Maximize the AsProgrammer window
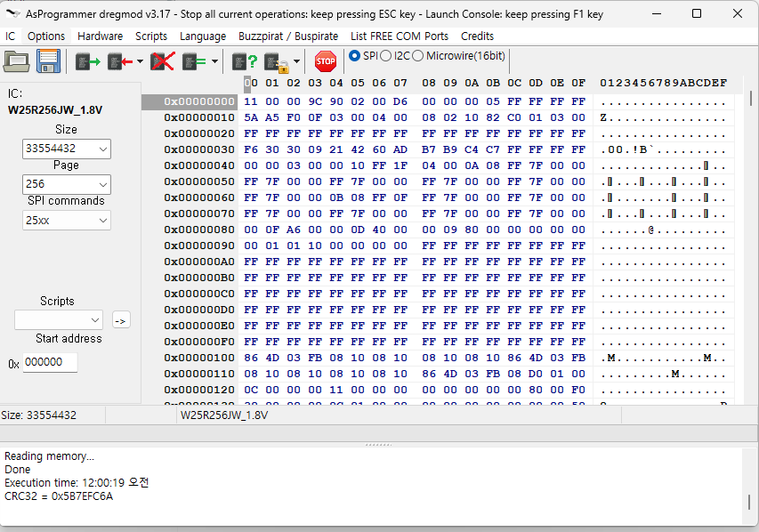This screenshot has width=759, height=532. tap(697, 13)
